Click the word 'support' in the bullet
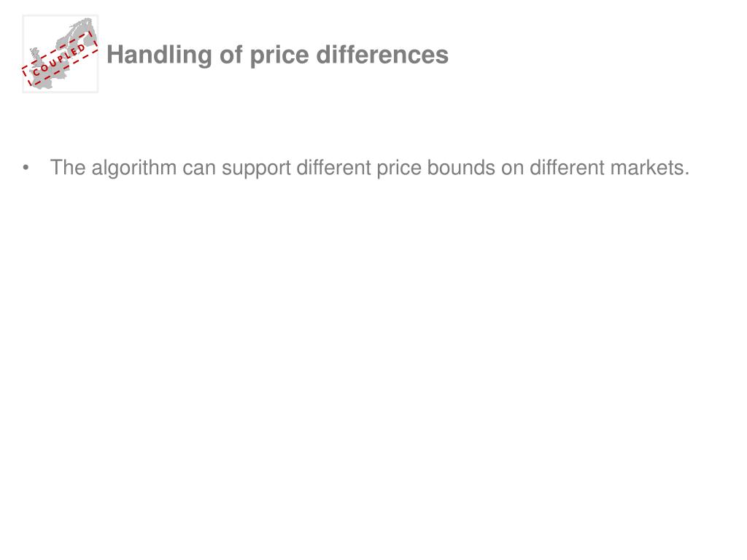Screen dimensions: 747x560 [x=256, y=169]
